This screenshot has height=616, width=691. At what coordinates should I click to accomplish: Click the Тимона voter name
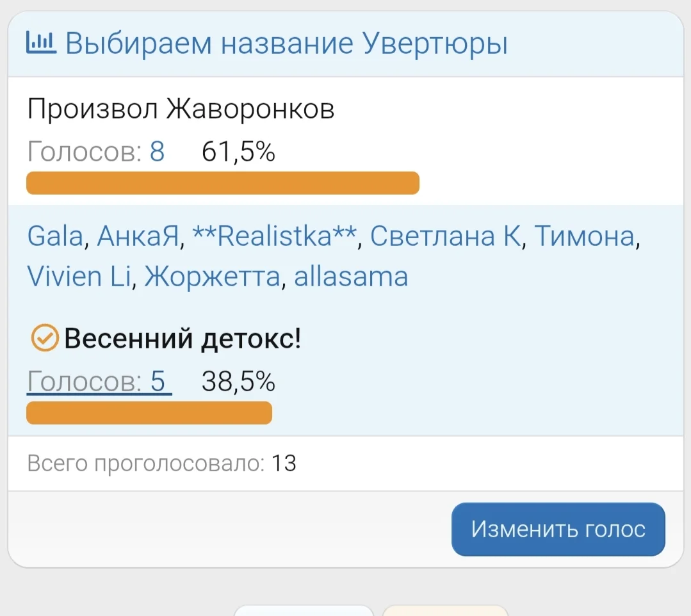[x=583, y=237]
